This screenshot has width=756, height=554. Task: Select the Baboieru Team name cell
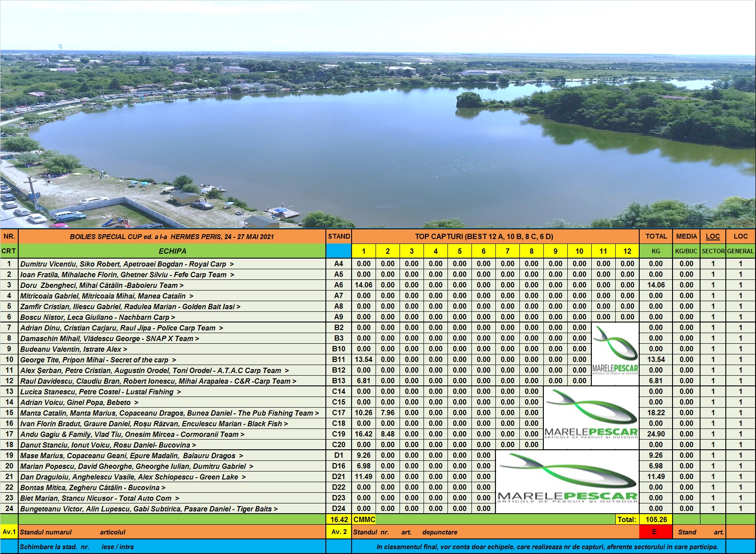pyautogui.click(x=172, y=285)
